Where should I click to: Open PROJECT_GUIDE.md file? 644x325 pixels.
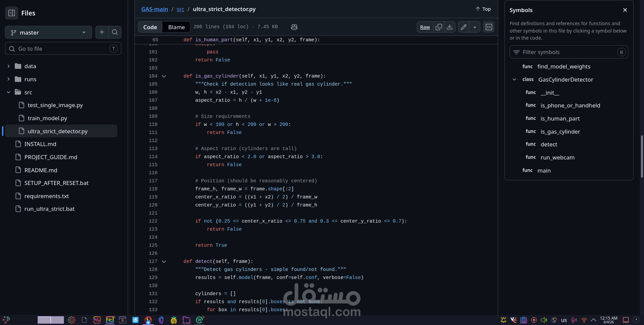coord(51,157)
